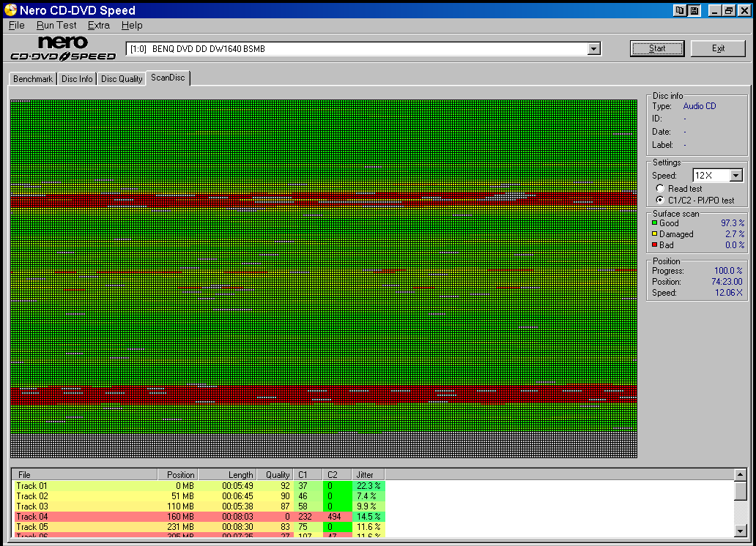Click the Start button
The image size is (756, 546).
656,48
